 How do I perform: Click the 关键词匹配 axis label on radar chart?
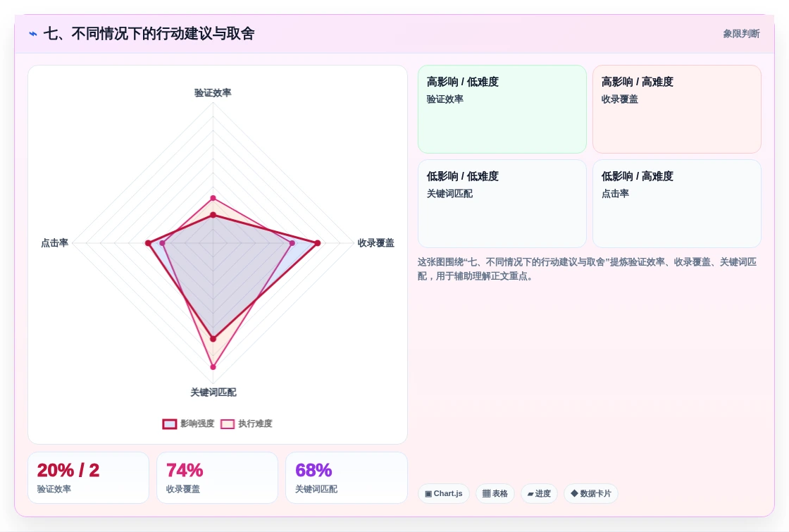click(x=213, y=392)
